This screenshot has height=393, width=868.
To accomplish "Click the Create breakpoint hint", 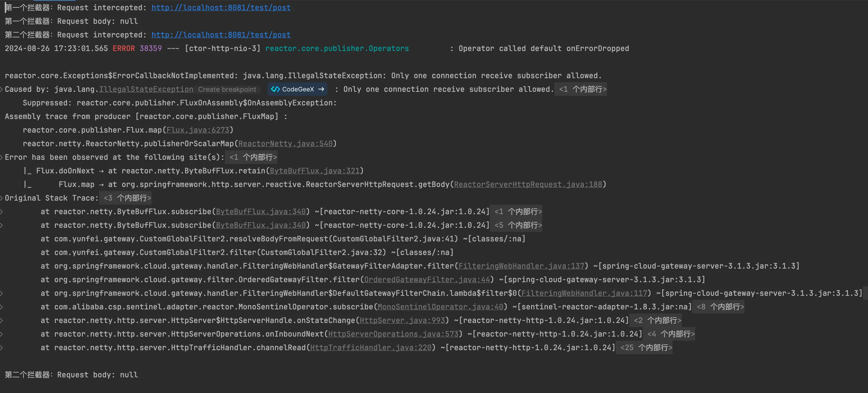I will click(x=227, y=89).
